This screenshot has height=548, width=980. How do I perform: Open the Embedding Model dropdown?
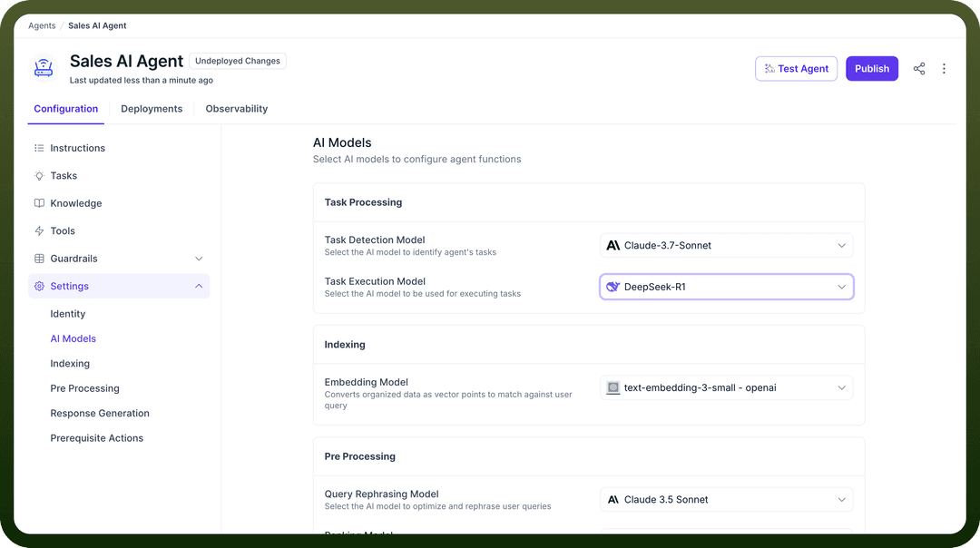[x=726, y=387]
